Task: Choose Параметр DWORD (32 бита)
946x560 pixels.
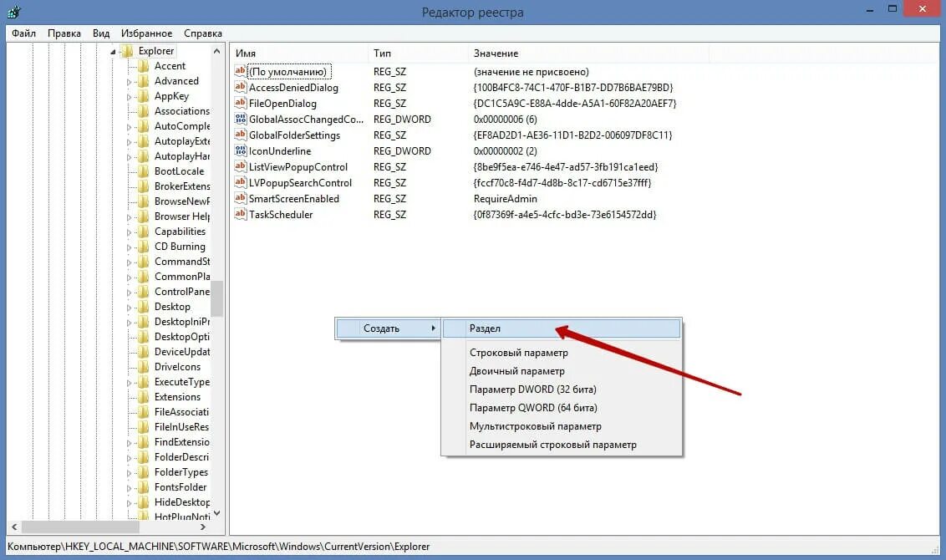Action: [562, 389]
